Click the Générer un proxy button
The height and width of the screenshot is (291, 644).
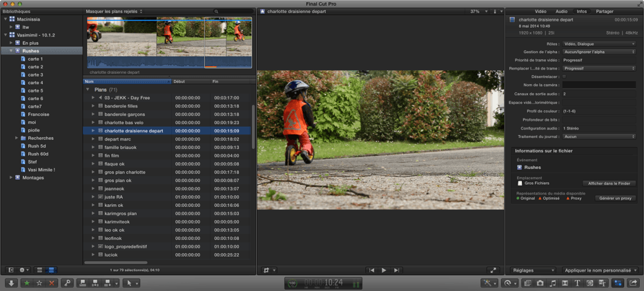point(614,198)
